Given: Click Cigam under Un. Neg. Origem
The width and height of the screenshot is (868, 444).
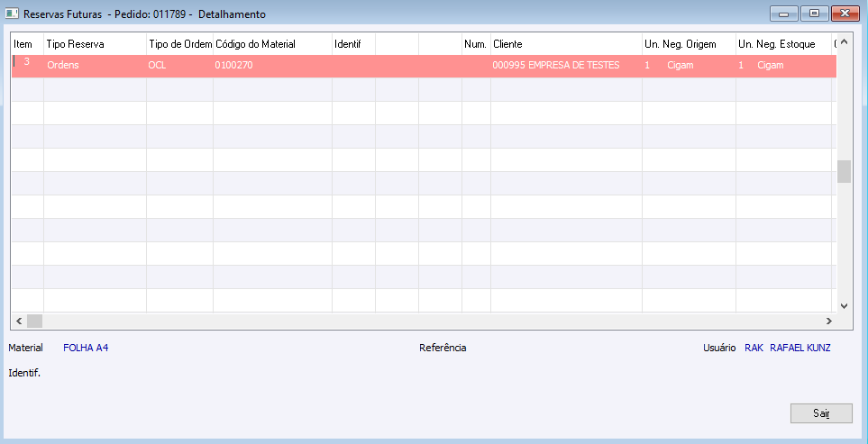Looking at the screenshot, I should coord(681,65).
